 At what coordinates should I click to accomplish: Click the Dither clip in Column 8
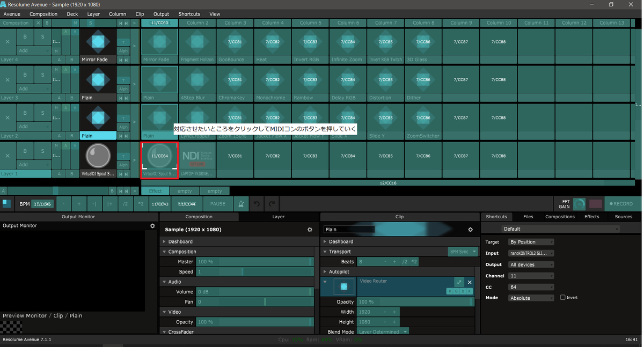tap(423, 83)
